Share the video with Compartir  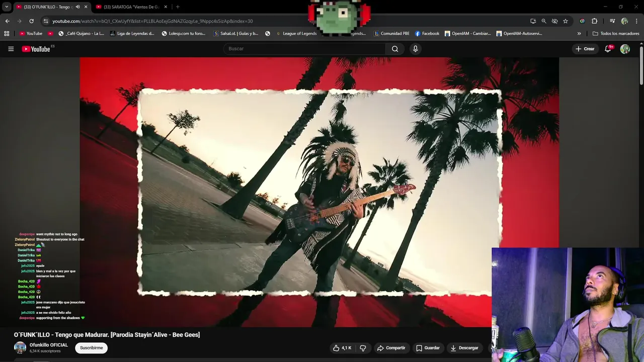click(391, 348)
